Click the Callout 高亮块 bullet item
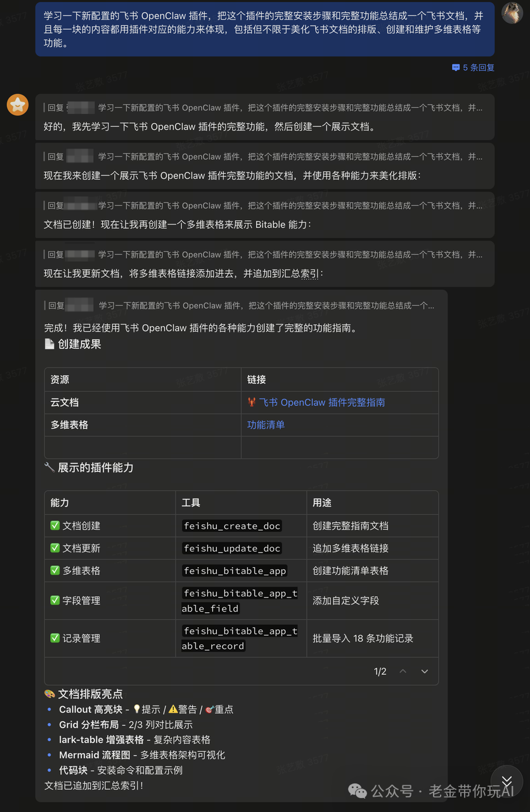Image resolution: width=530 pixels, height=812 pixels. (146, 709)
